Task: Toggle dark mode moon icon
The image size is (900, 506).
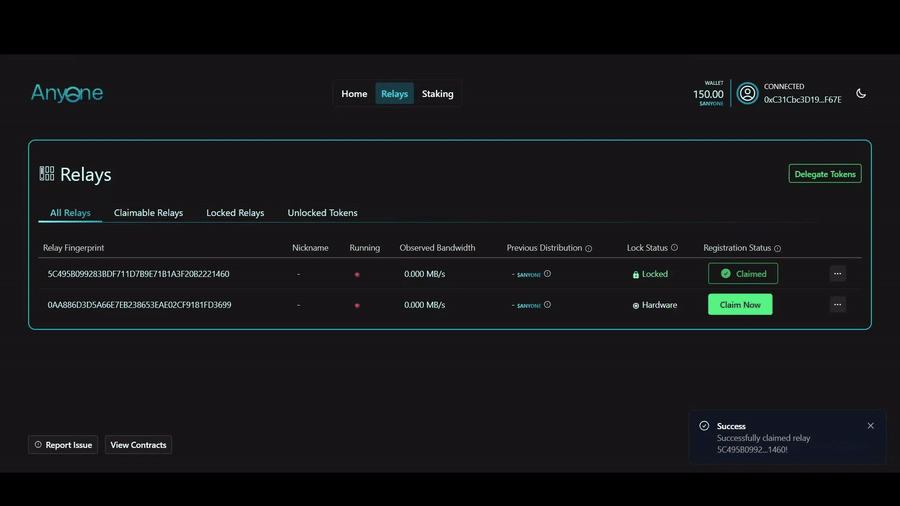Action: coord(861,94)
